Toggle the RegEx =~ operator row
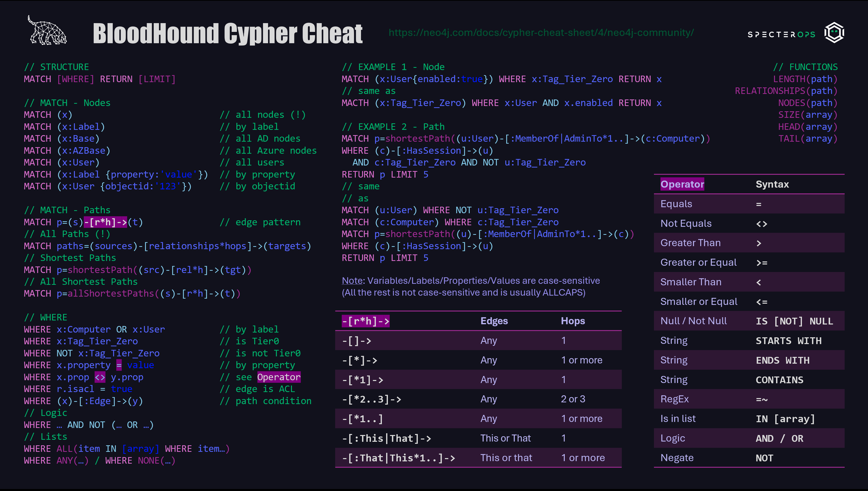 (x=675, y=399)
